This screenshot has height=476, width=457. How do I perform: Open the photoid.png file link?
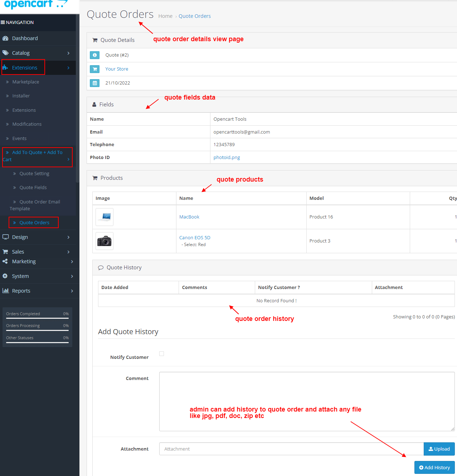coord(227,158)
